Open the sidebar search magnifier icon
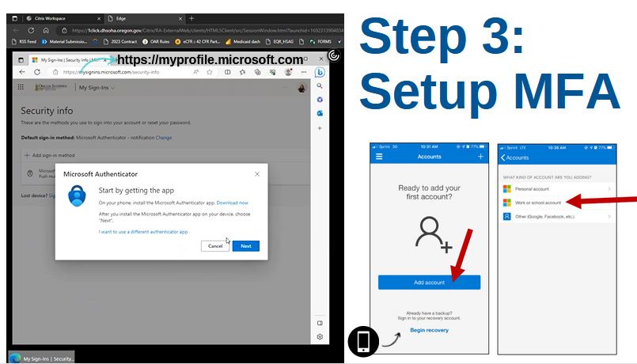The width and height of the screenshot is (637, 364). 320,85
